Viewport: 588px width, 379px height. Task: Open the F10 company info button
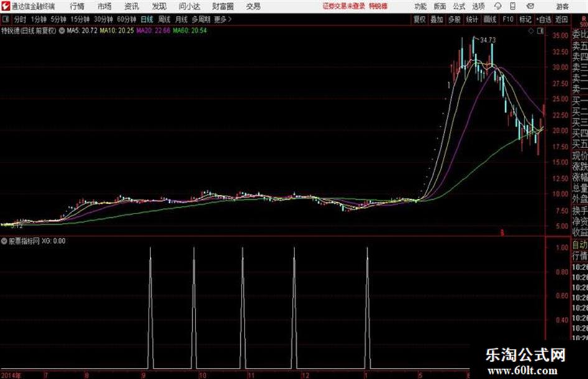point(508,19)
